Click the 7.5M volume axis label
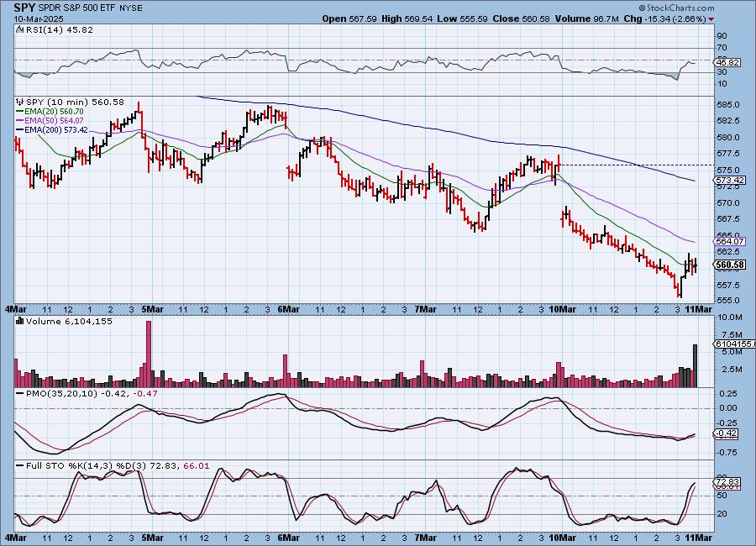Image resolution: width=756 pixels, height=546 pixels. [x=732, y=334]
